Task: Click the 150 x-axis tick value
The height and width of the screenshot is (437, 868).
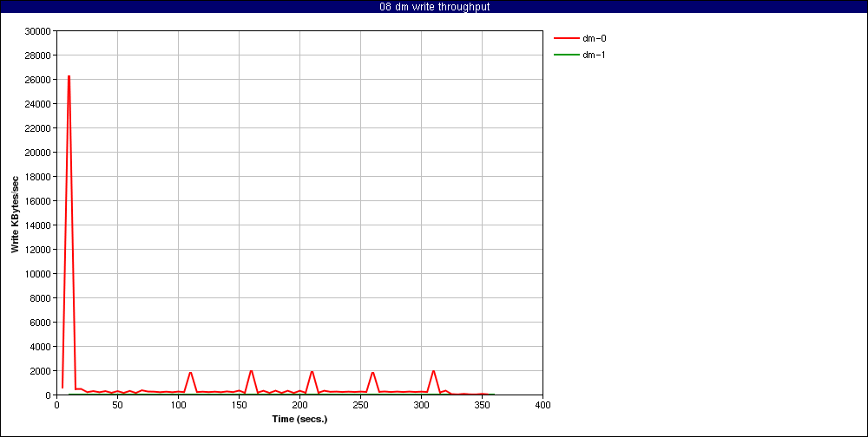Action: click(240, 405)
